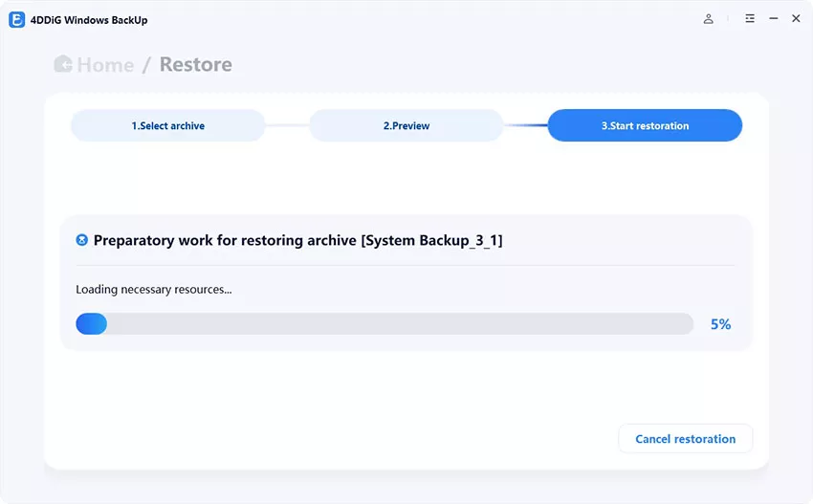Click the Restore breadcrumb title
Image resolution: width=813 pixels, height=504 pixels.
pyautogui.click(x=195, y=64)
